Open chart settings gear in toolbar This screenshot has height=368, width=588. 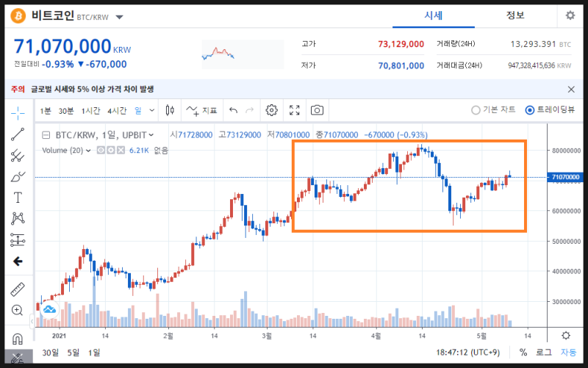click(271, 110)
